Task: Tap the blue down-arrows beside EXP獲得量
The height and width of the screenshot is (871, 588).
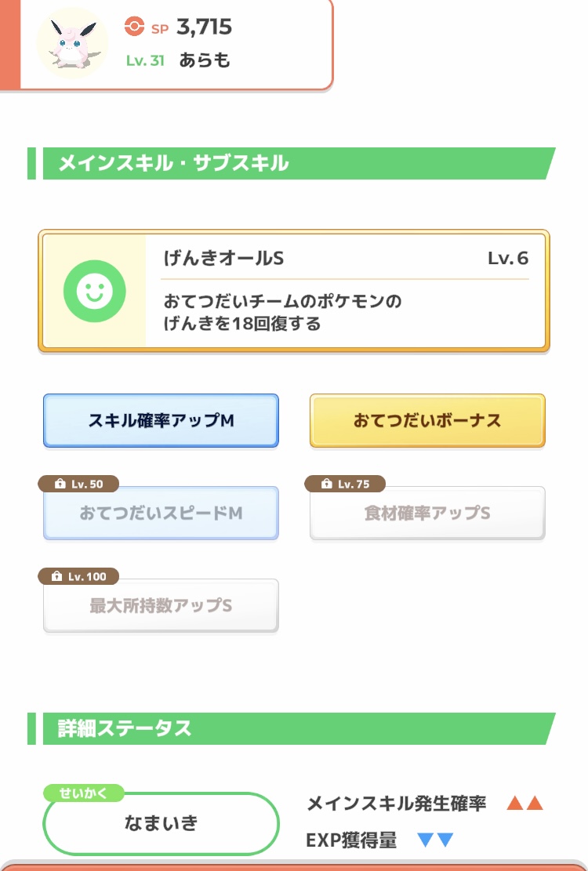Action: tap(436, 840)
